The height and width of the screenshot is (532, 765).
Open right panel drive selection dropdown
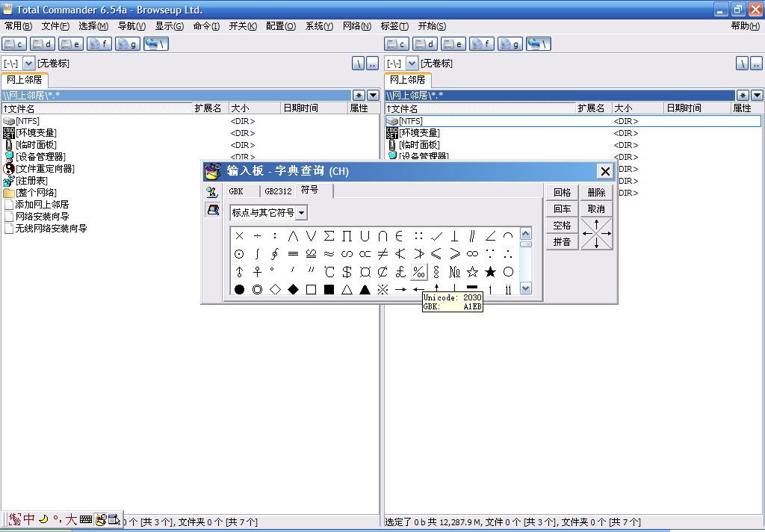click(x=412, y=64)
